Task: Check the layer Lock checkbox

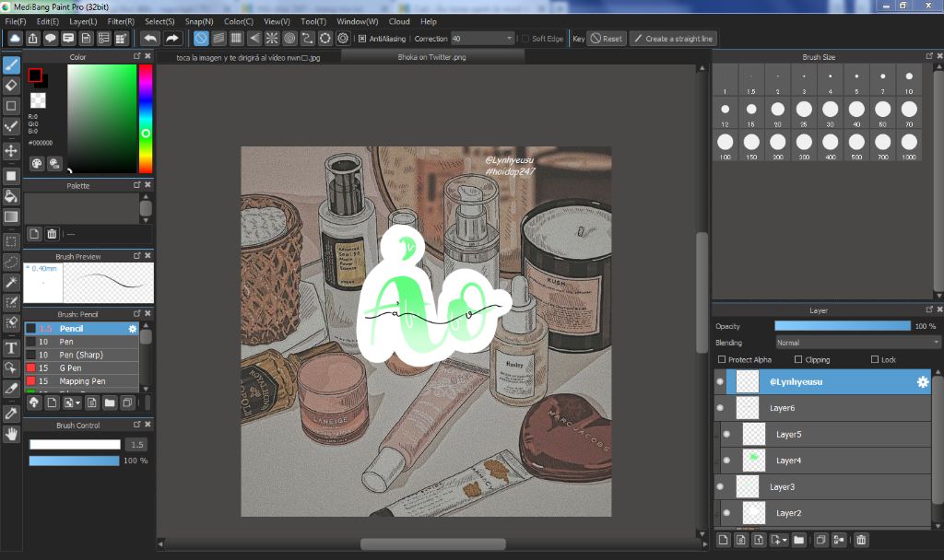Action: (x=875, y=360)
